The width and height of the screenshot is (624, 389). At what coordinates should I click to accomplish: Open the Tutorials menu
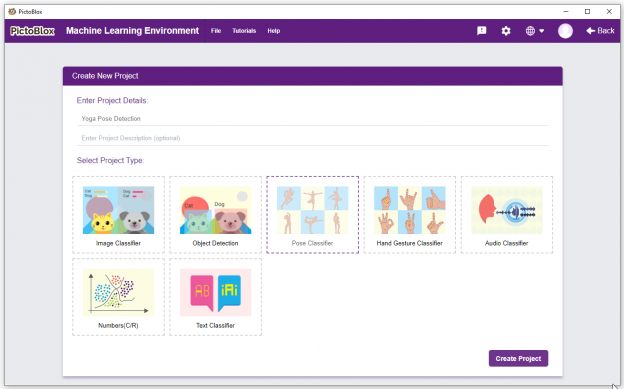244,31
